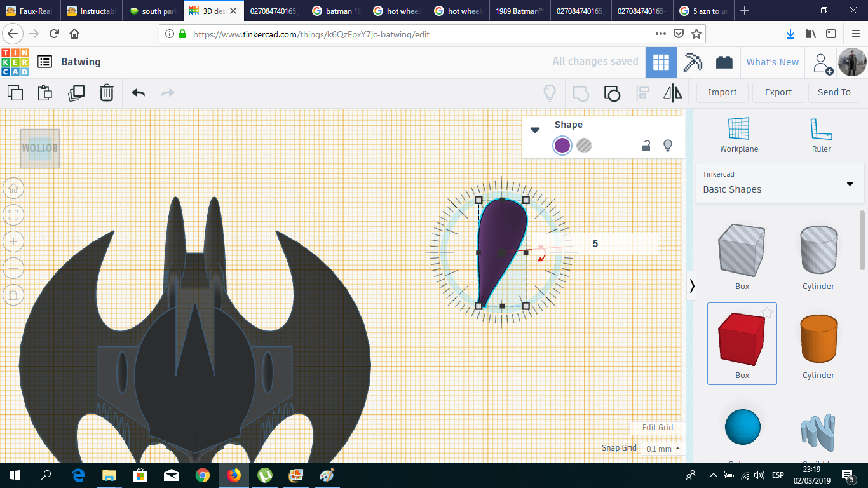Select the Ruler tool

821,135
